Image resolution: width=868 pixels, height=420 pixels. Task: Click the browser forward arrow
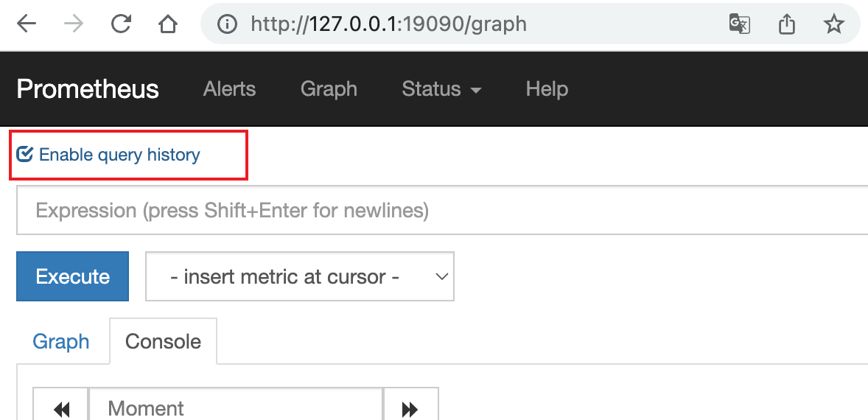[74, 24]
